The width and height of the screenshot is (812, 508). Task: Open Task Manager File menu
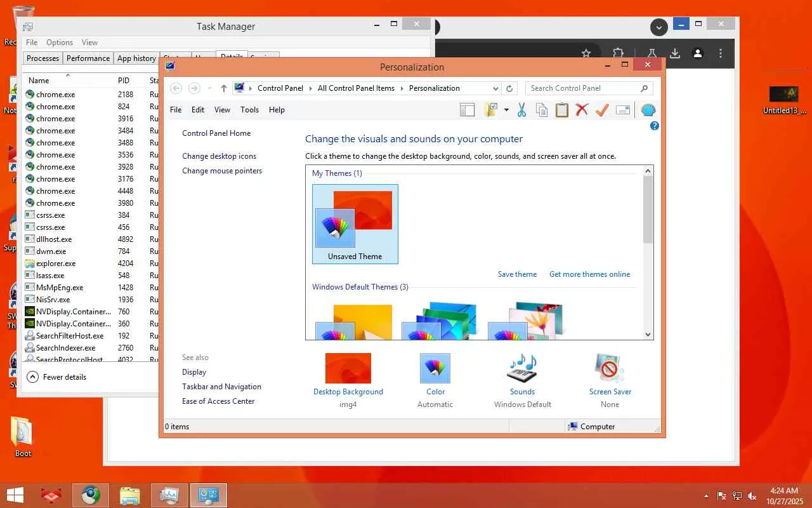32,43
